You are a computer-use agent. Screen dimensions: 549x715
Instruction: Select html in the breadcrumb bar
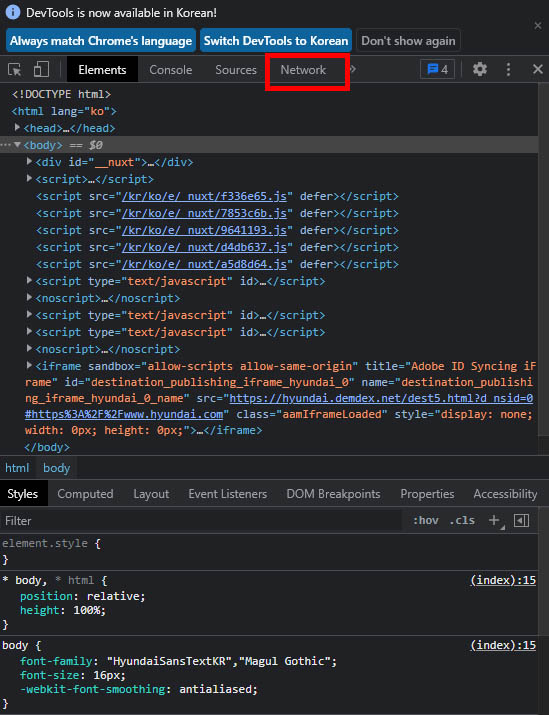17,468
